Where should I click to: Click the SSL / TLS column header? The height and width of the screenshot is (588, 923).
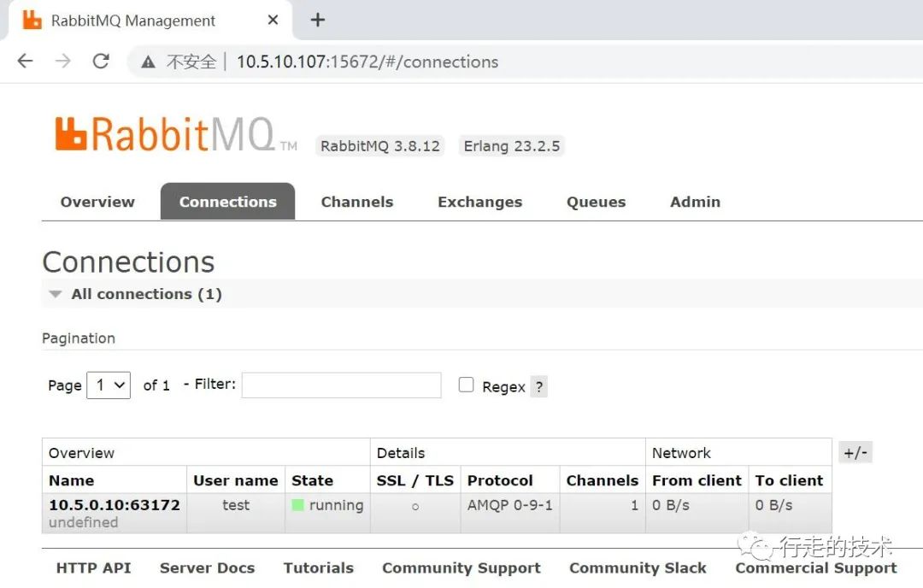point(415,480)
